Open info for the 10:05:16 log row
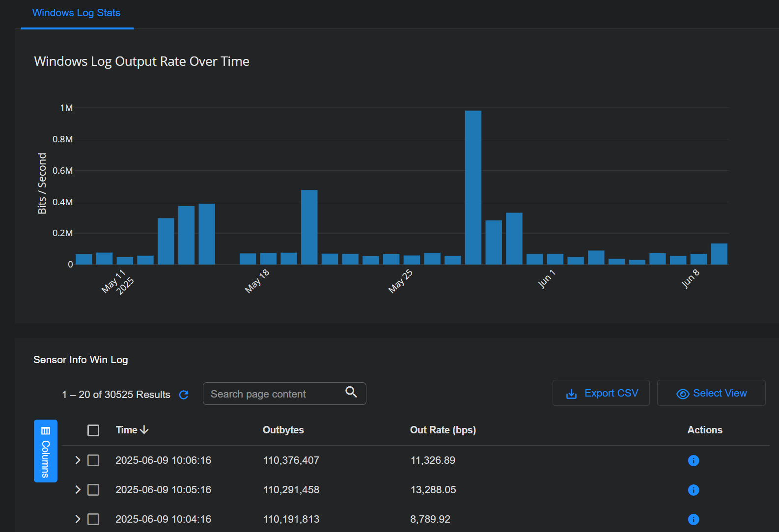 point(693,490)
